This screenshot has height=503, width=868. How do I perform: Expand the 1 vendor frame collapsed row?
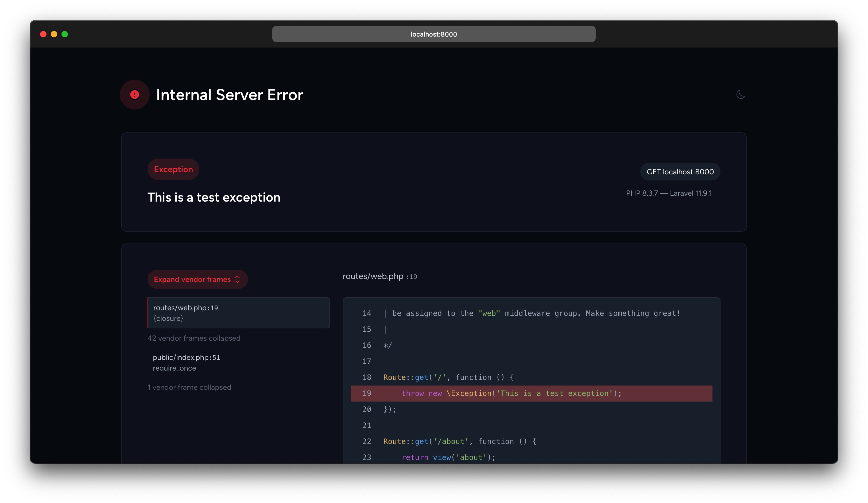pos(189,387)
